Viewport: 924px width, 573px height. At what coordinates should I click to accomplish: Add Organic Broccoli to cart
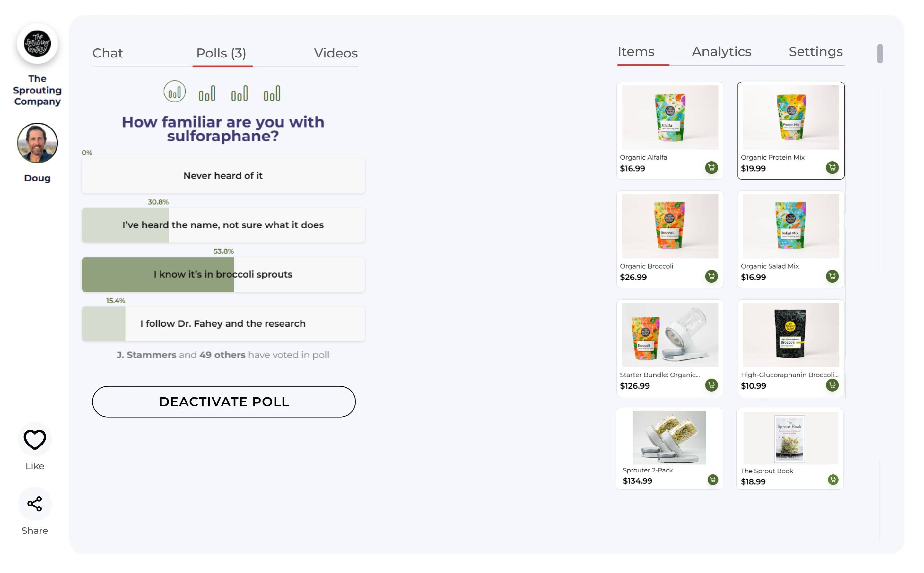[711, 276]
